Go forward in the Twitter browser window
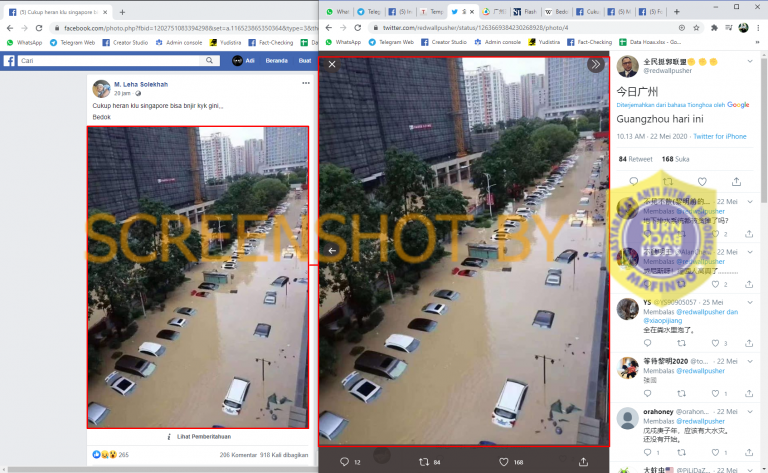 click(343, 28)
